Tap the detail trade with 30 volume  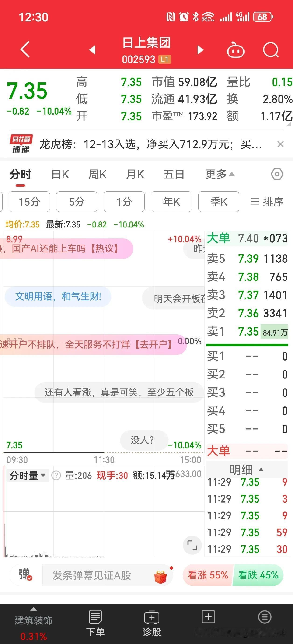tap(247, 549)
